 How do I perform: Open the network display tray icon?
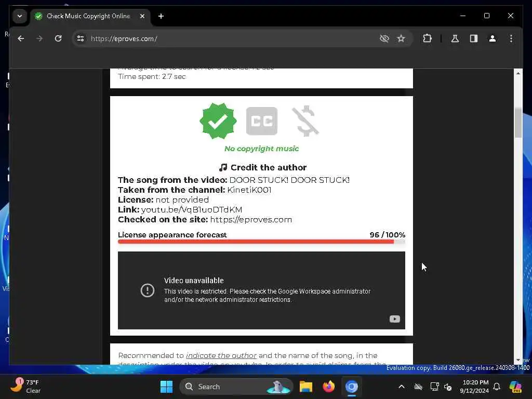434,387
